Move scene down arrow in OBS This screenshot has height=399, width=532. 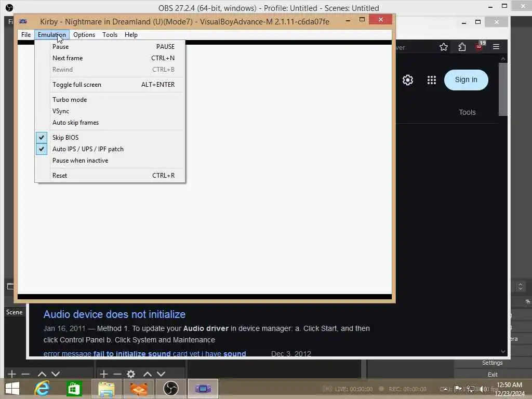click(x=56, y=374)
